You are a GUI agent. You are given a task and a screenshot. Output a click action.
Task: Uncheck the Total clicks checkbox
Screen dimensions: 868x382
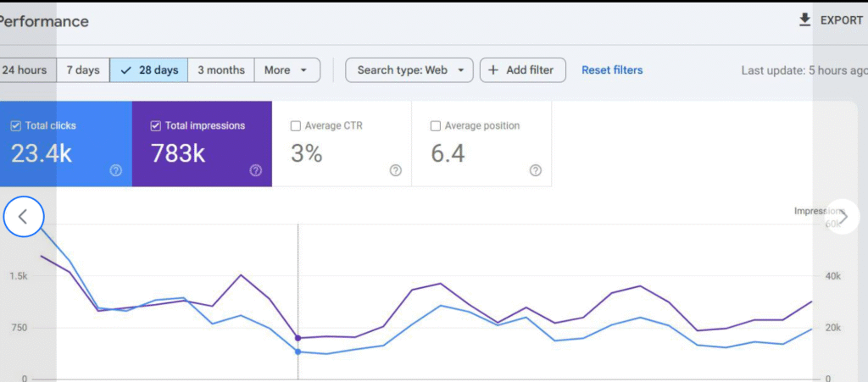click(15, 126)
